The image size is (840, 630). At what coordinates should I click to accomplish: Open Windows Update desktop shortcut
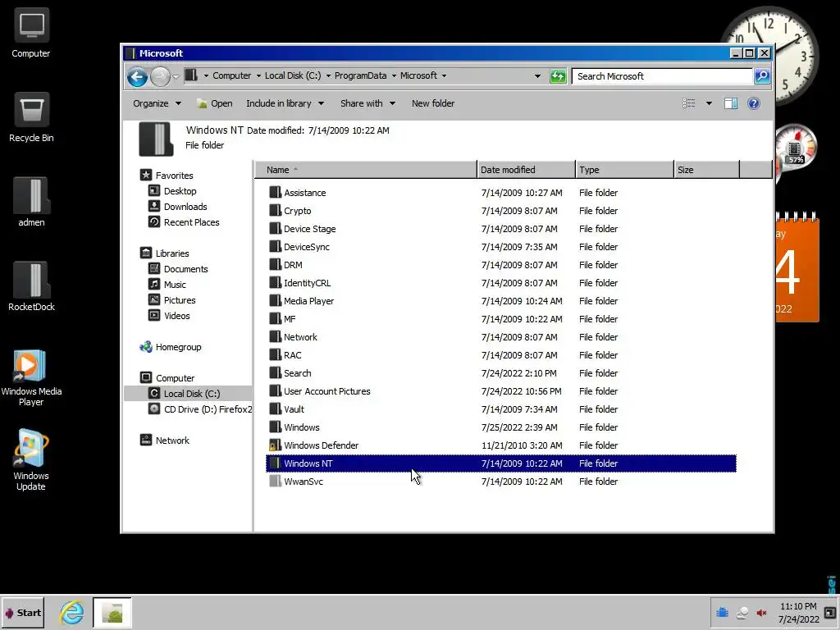click(x=31, y=460)
